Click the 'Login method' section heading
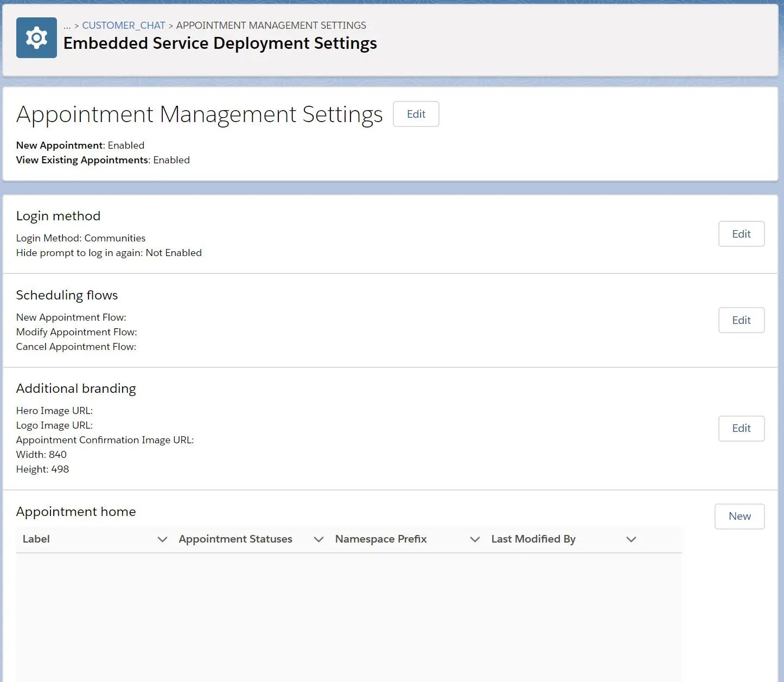 (x=58, y=216)
